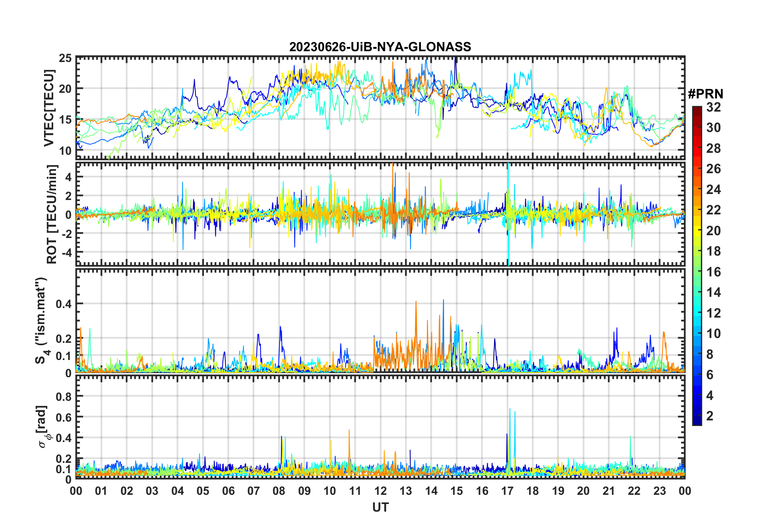Select UT axis hour label 03
The height and width of the screenshot is (532, 761).
point(152,491)
